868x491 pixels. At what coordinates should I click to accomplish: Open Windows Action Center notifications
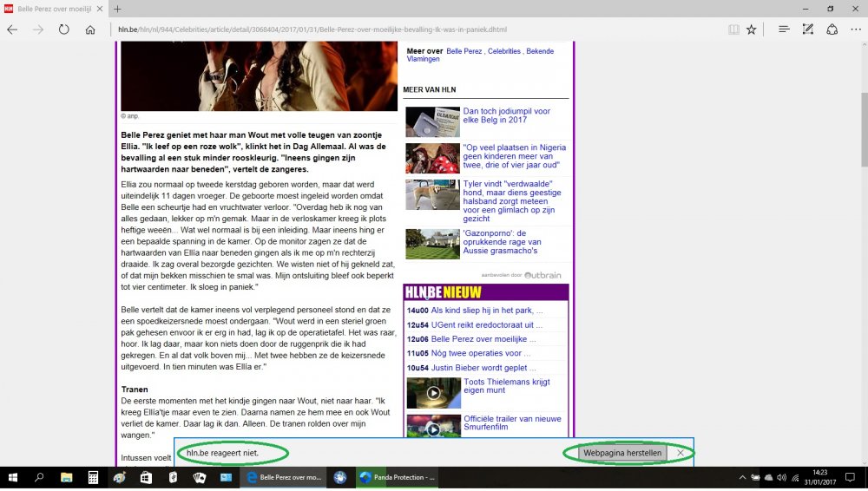point(851,477)
